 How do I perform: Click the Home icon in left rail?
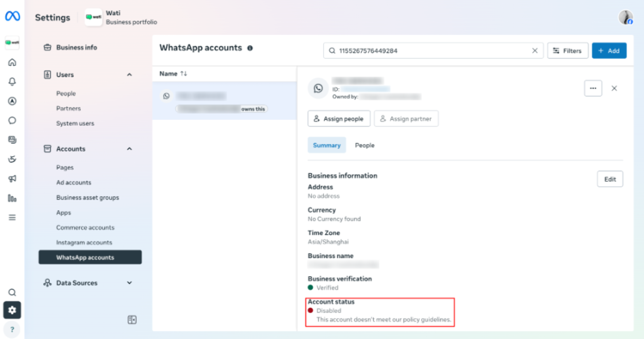(x=12, y=62)
